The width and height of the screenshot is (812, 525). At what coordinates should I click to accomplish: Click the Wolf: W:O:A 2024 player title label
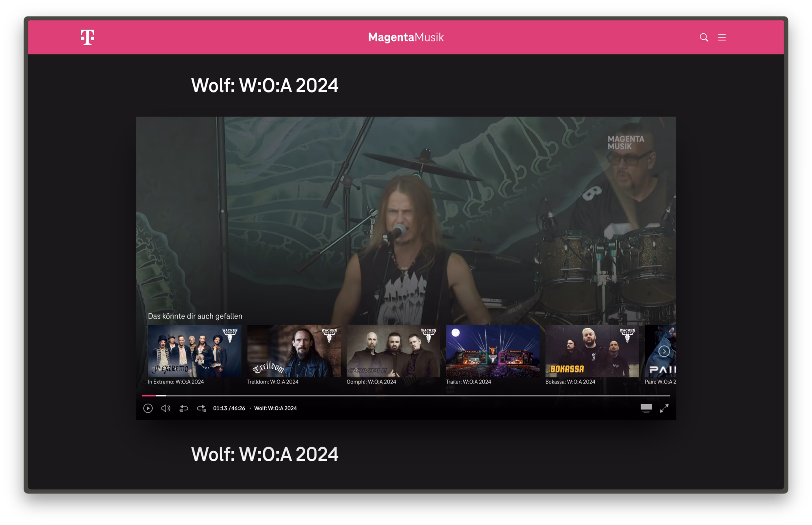275,408
